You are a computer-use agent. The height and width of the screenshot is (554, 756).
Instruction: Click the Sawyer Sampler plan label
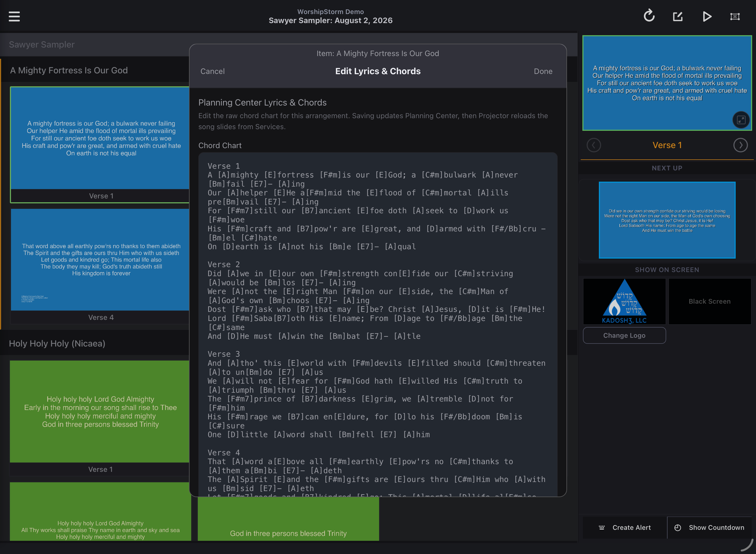(x=41, y=44)
